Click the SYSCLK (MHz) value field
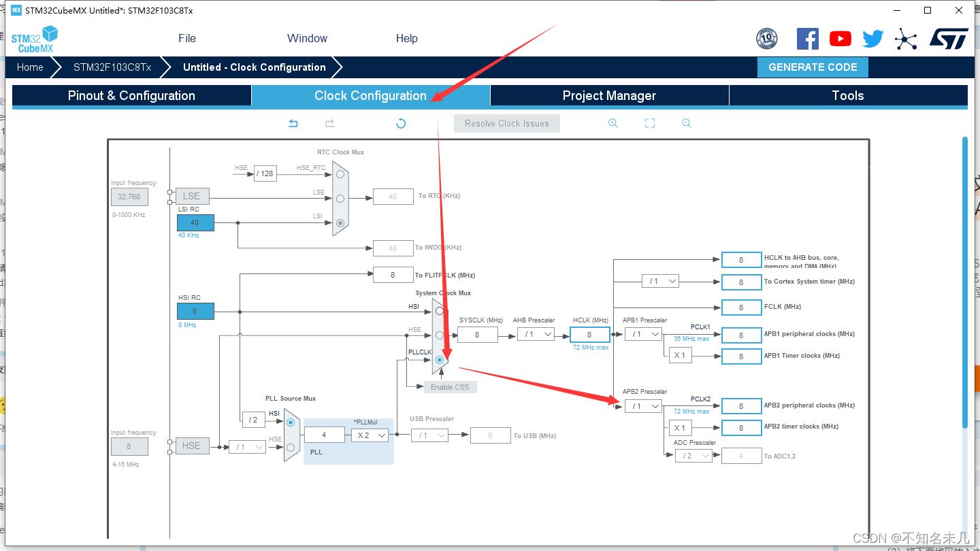Screen dimensions: 980x551 point(477,334)
